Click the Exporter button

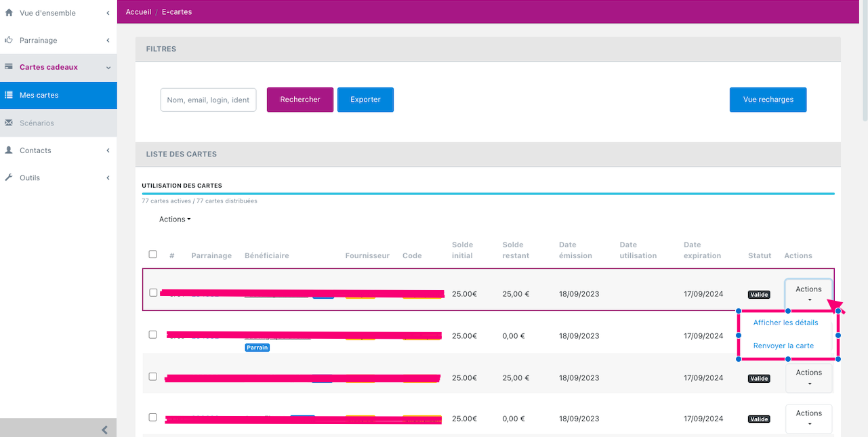(365, 100)
